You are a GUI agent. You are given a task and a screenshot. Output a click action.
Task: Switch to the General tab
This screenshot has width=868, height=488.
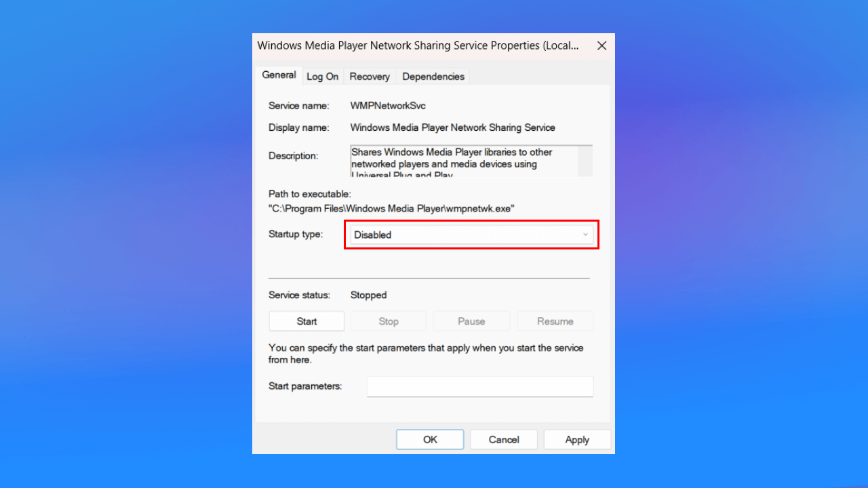click(x=279, y=75)
